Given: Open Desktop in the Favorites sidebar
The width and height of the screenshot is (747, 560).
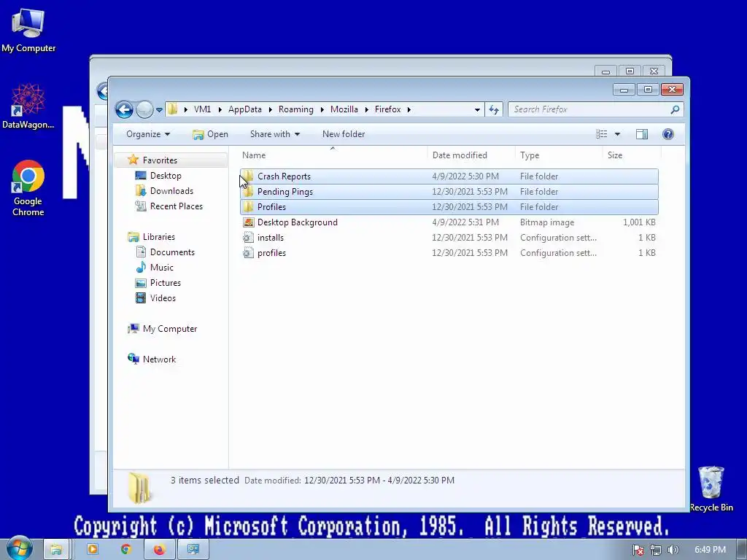Looking at the screenshot, I should 166,176.
